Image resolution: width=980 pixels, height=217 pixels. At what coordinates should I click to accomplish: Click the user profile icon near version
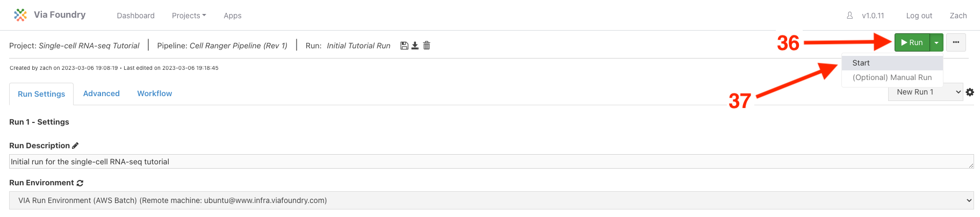(850, 16)
